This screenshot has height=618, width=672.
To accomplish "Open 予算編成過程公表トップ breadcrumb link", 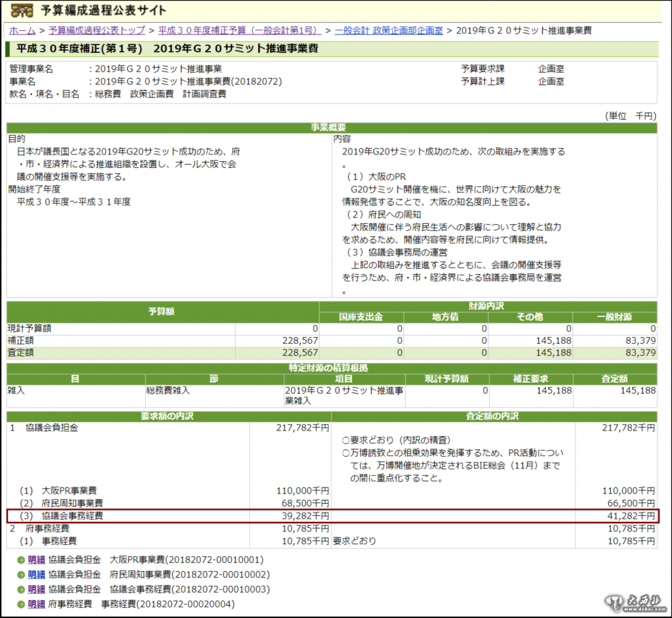I will (97, 30).
